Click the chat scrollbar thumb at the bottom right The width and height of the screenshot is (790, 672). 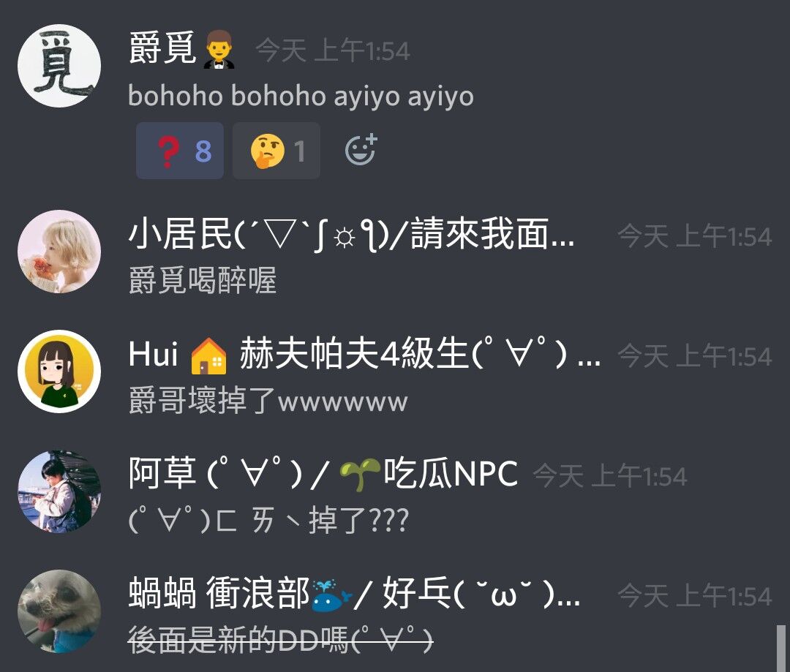coord(781,648)
